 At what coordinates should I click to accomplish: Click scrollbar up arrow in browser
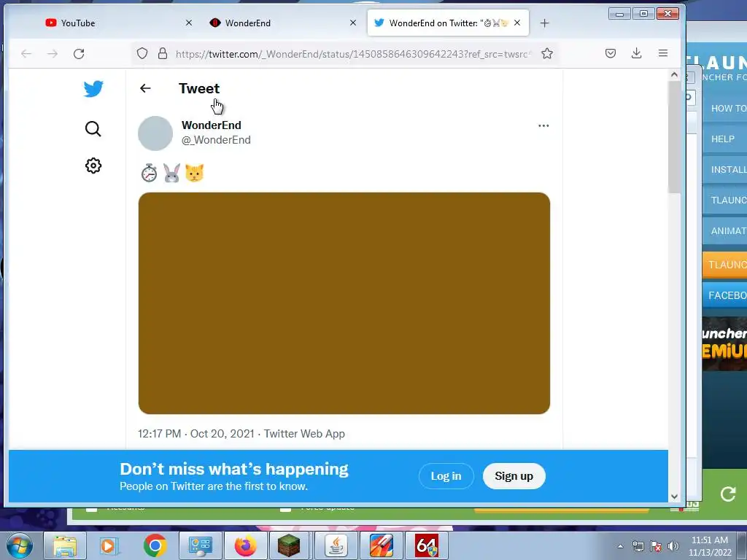[x=674, y=74]
